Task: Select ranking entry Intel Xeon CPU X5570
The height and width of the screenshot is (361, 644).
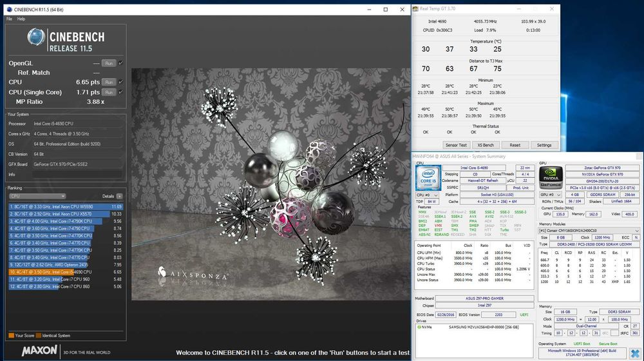Action: [66, 214]
